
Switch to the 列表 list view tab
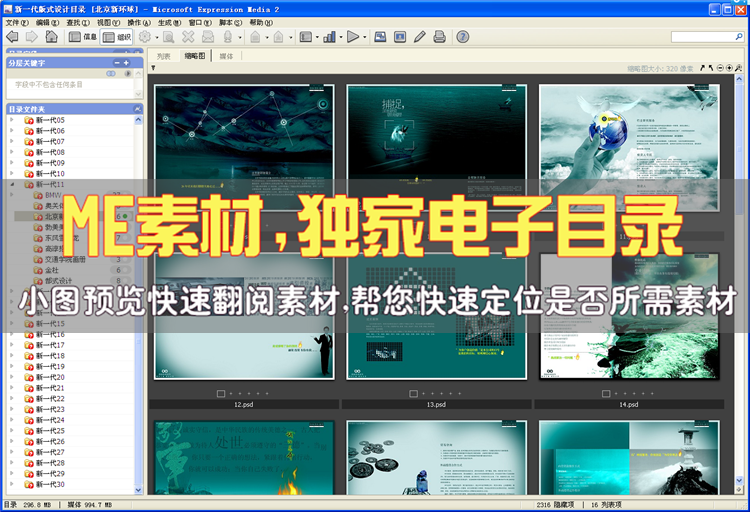(x=164, y=56)
